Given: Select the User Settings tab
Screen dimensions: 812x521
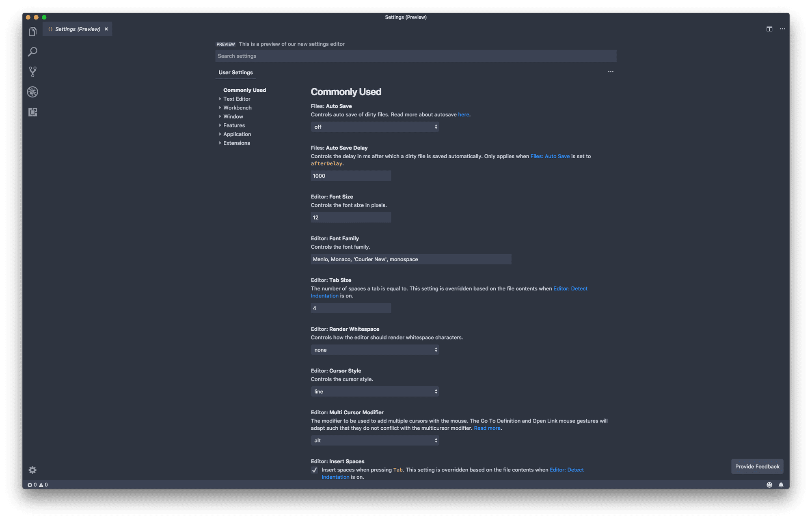Looking at the screenshot, I should (235, 72).
